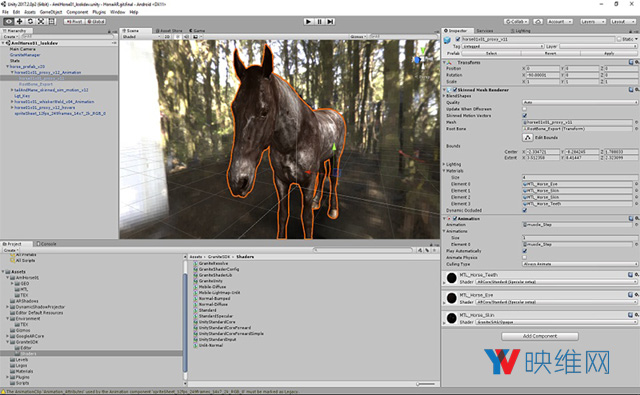Screen dimensions: 640x395
Task: Open the Component menu
Action: [77, 12]
